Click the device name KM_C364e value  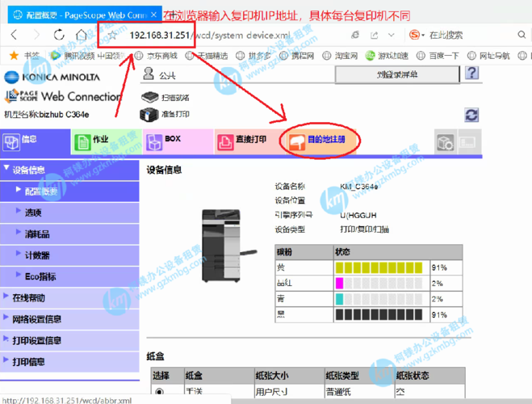[x=359, y=187]
